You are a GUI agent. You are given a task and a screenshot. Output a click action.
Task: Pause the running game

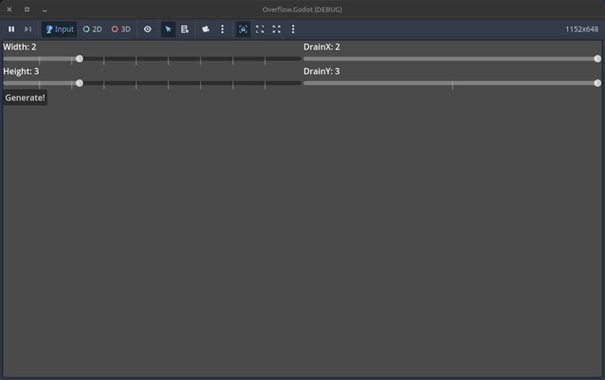click(11, 29)
